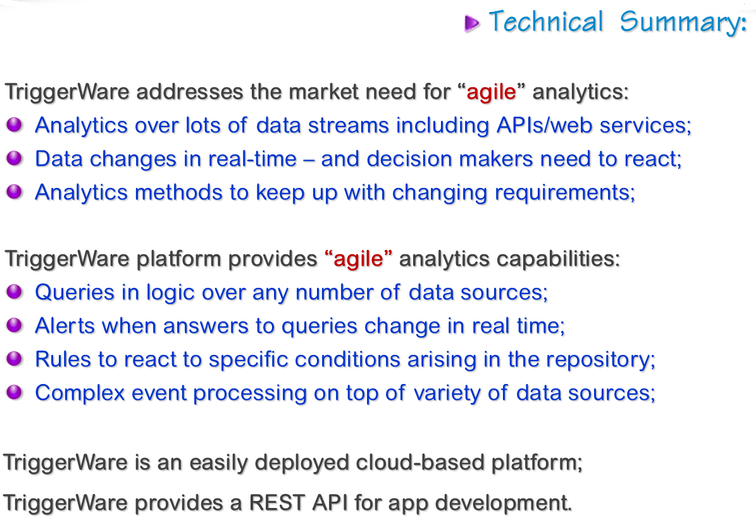Click the sentence mentioning REST API for app development
This screenshot has height=532, width=756.
(x=288, y=504)
